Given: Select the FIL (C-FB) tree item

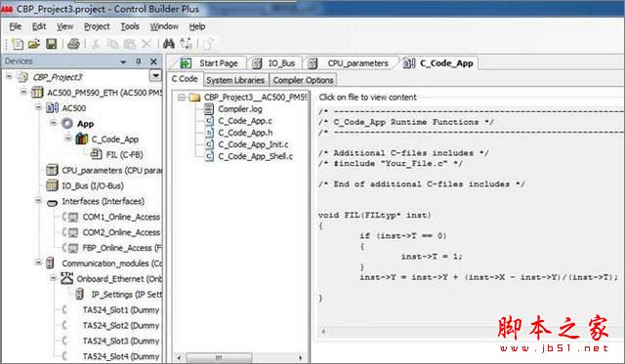Looking at the screenshot, I should 124,154.
